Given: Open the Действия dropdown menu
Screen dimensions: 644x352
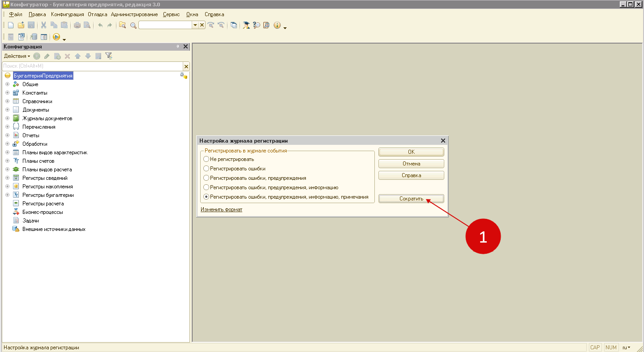Looking at the screenshot, I should tap(17, 56).
